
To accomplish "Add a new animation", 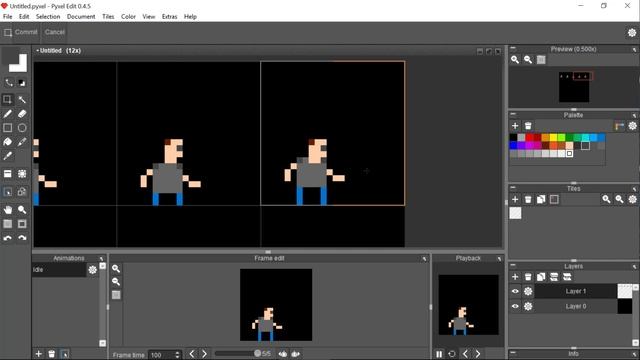I will coord(38,353).
